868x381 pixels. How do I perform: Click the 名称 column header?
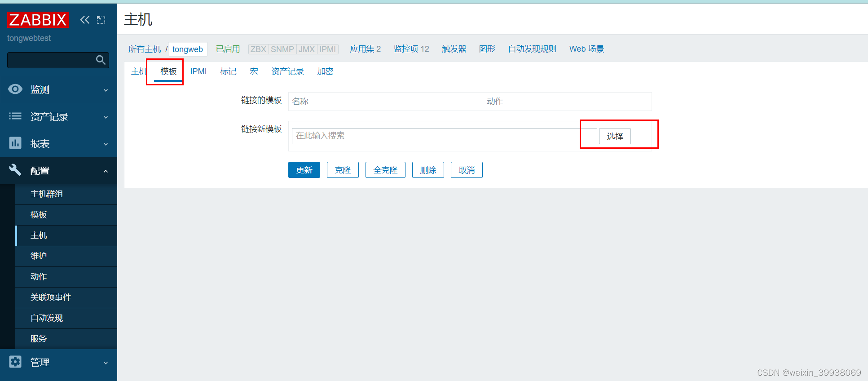(x=300, y=102)
